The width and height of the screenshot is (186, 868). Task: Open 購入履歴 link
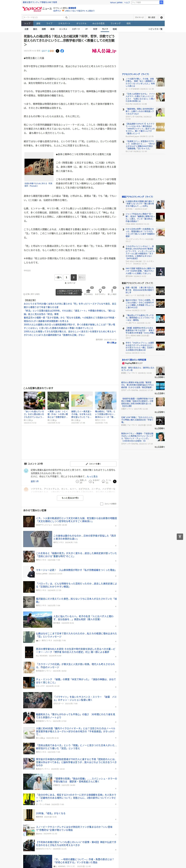(x=152, y=18)
